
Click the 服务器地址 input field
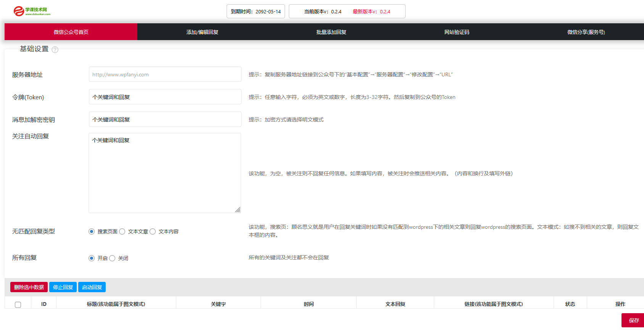[165, 74]
